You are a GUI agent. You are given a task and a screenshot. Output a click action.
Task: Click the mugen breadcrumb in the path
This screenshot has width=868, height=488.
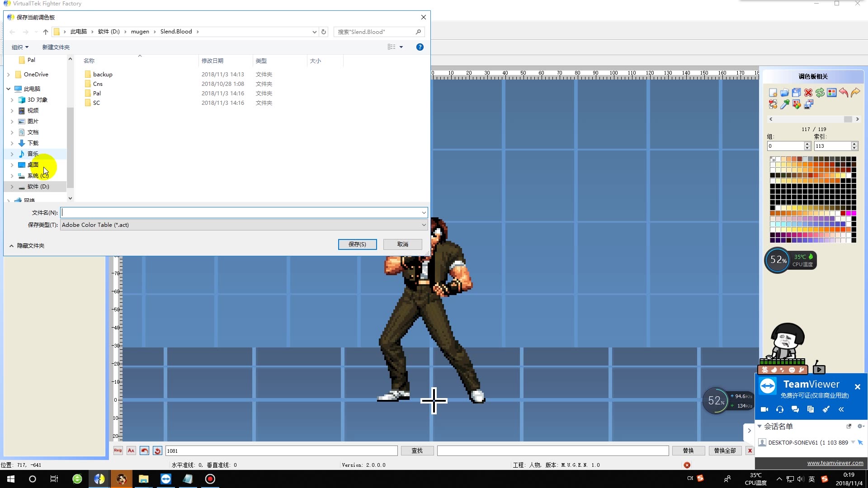140,32
